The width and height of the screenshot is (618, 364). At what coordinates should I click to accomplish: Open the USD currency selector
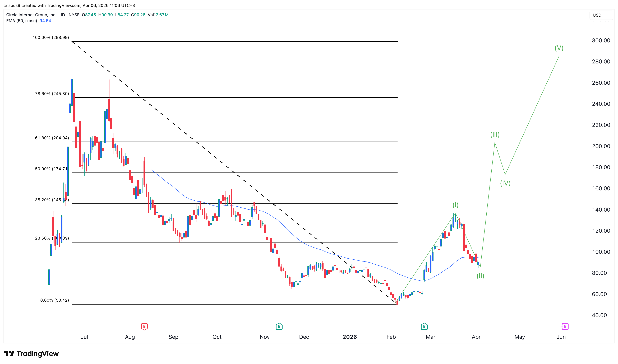pos(597,15)
